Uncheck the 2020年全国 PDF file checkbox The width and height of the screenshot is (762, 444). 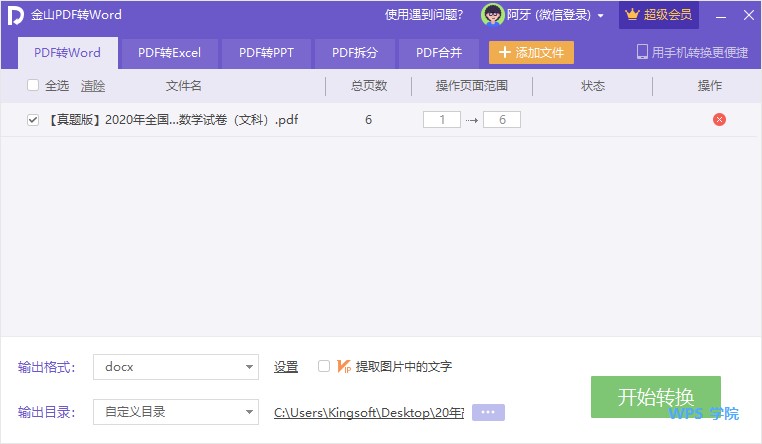pos(33,120)
